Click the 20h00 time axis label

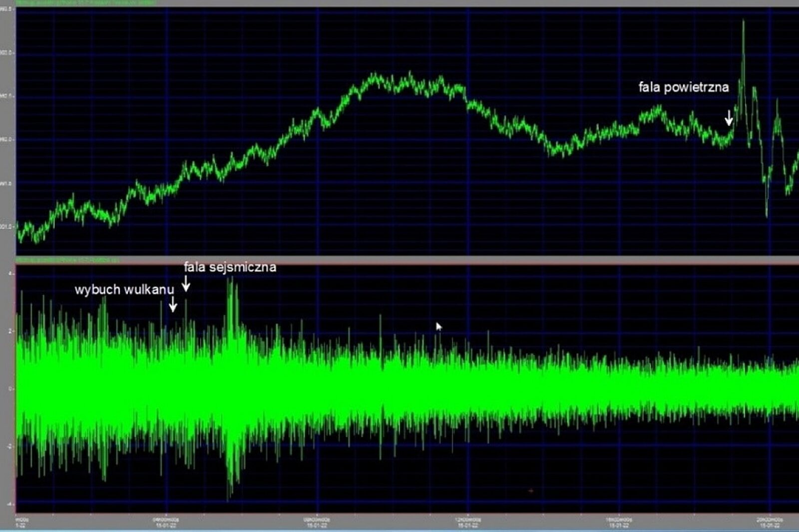coord(770,522)
